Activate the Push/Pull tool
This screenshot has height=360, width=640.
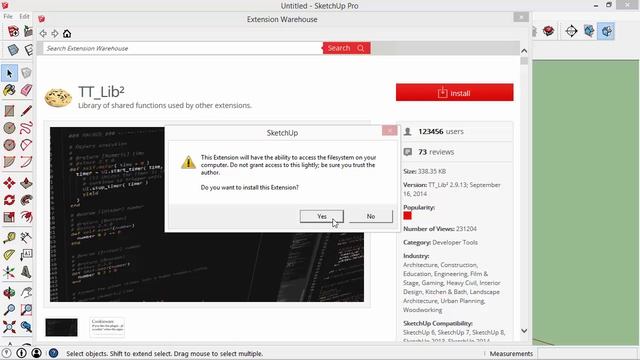(x=26, y=182)
